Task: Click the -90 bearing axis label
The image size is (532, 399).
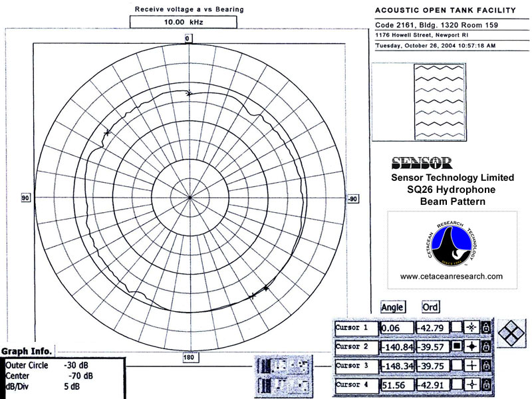Action: tap(352, 199)
